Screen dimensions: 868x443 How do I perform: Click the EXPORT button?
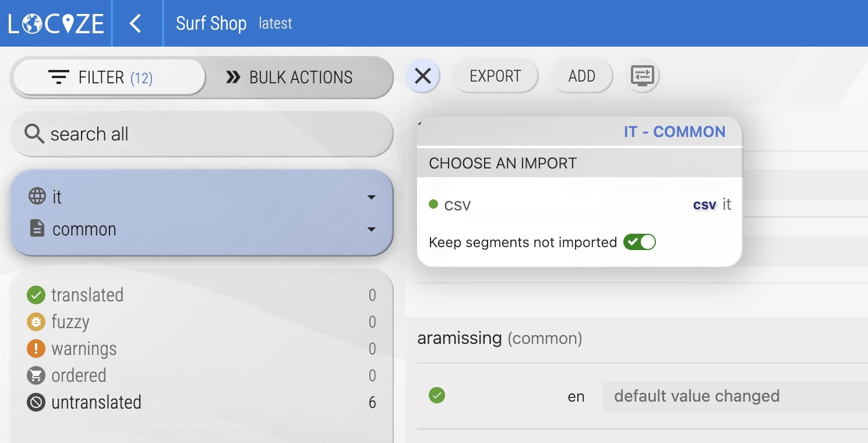point(495,76)
